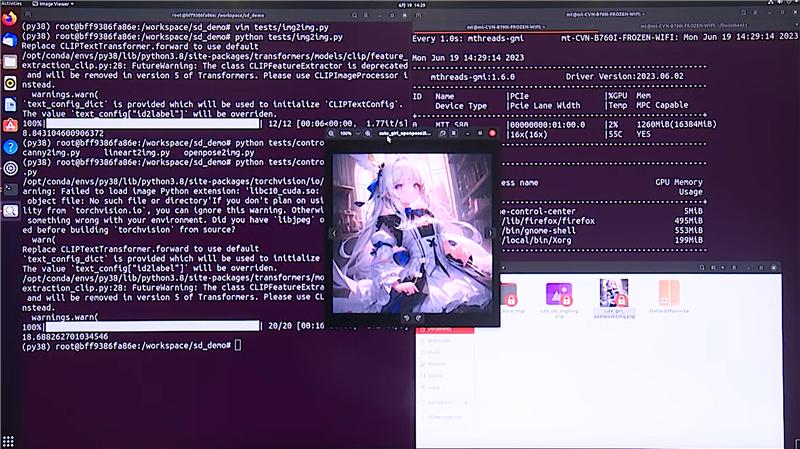Viewport: 800px width, 449px height.
Task: Toggle fullscreen in the image viewer header
Action: click(x=442, y=133)
